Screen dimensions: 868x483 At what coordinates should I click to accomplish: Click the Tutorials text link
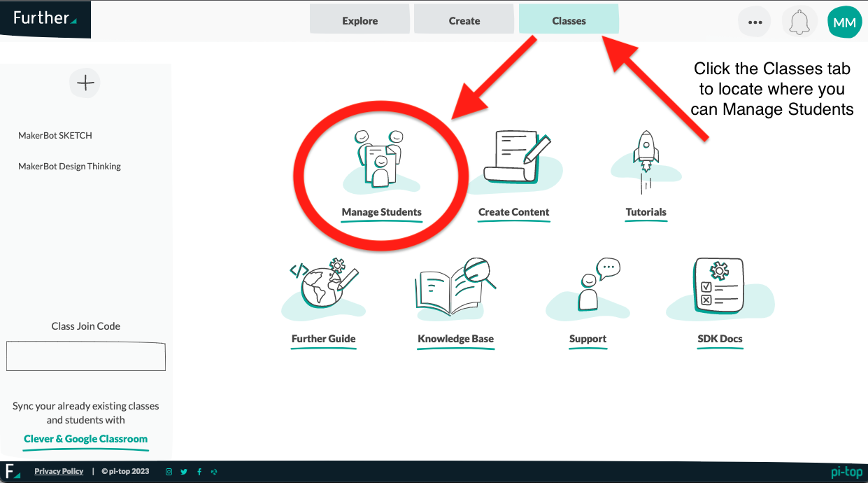click(646, 212)
